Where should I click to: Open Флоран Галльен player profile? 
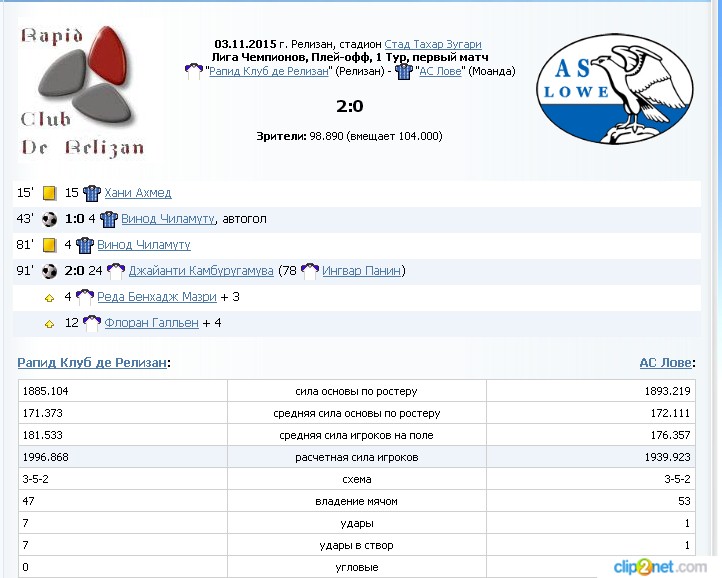click(151, 323)
